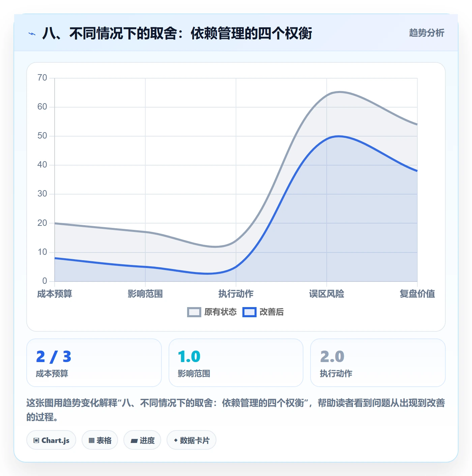
Task: Click the 执行动作 caption under 2.0
Action: [x=336, y=374]
